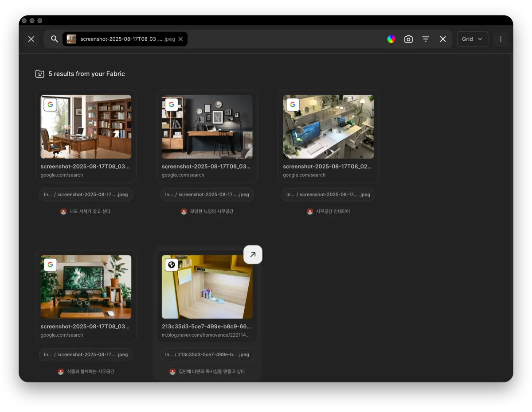This screenshot has width=532, height=412.
Task: Click the avatar beside "식물과 함께하는 사무공간"
Action: (61, 371)
